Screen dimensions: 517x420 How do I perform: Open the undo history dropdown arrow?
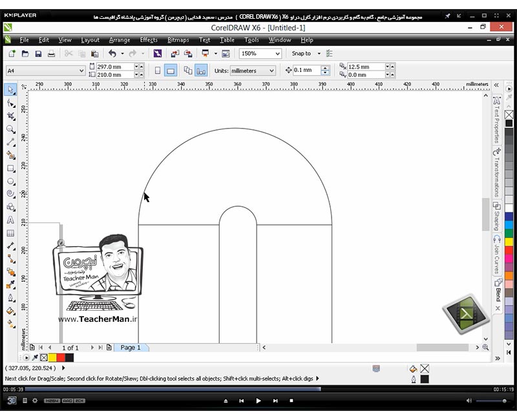pos(122,54)
